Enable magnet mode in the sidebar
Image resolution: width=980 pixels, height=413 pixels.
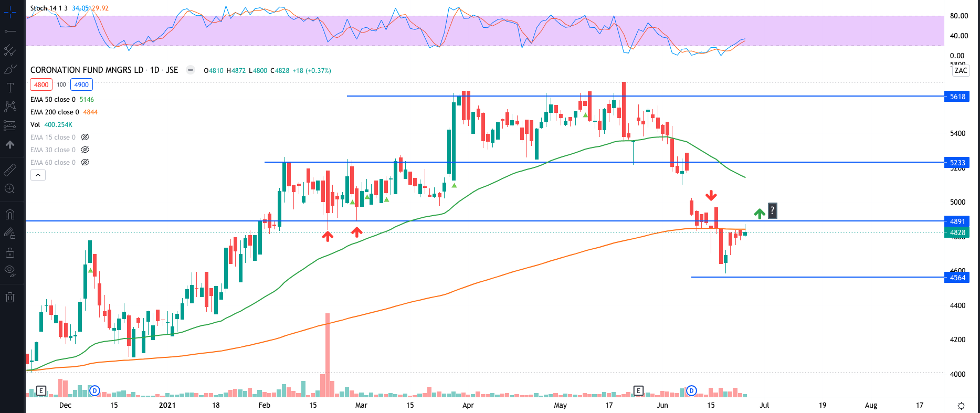pyautogui.click(x=10, y=215)
